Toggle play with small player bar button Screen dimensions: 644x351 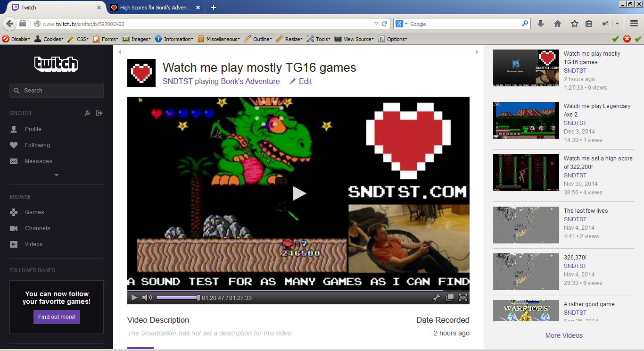coord(134,298)
